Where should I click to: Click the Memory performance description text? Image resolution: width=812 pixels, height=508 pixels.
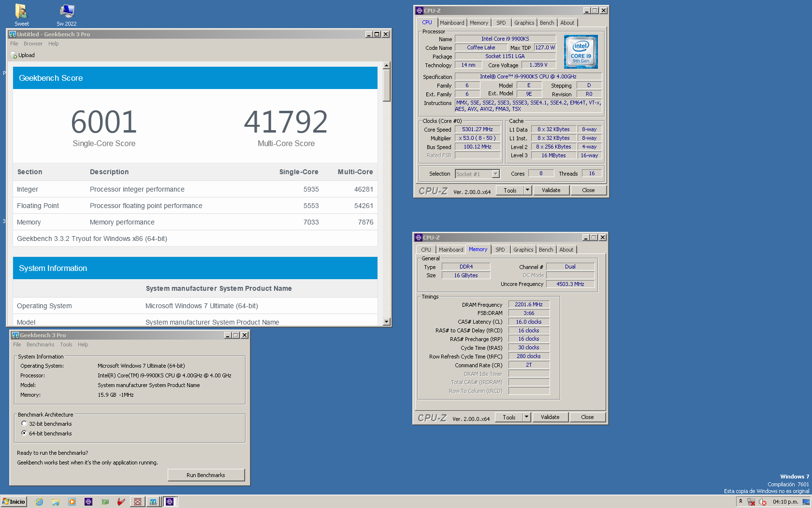point(122,222)
